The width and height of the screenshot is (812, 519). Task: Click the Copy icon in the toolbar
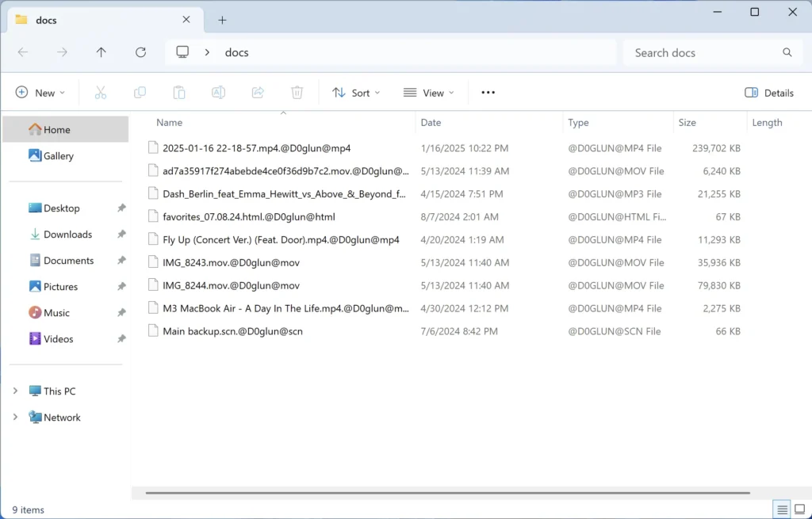[x=140, y=92]
